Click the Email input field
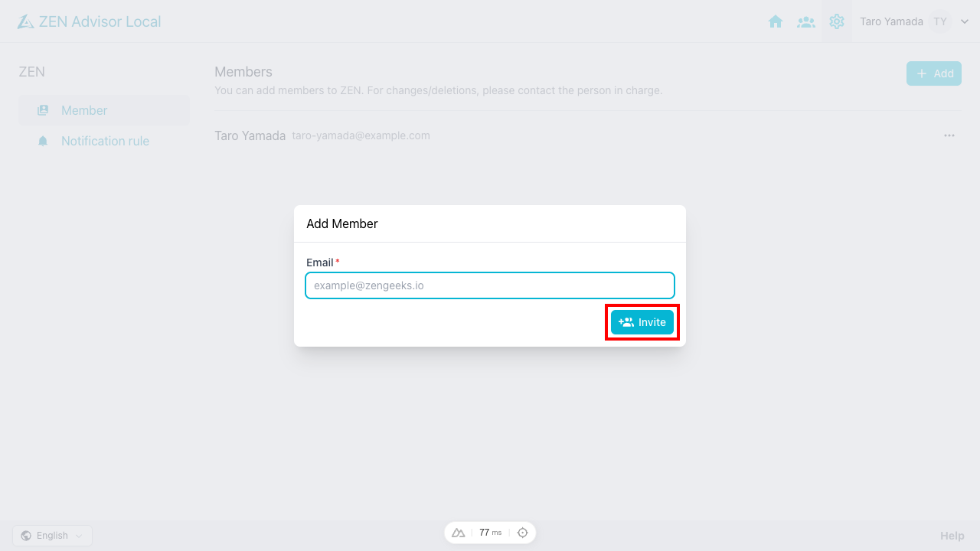The height and width of the screenshot is (551, 980). coord(490,285)
